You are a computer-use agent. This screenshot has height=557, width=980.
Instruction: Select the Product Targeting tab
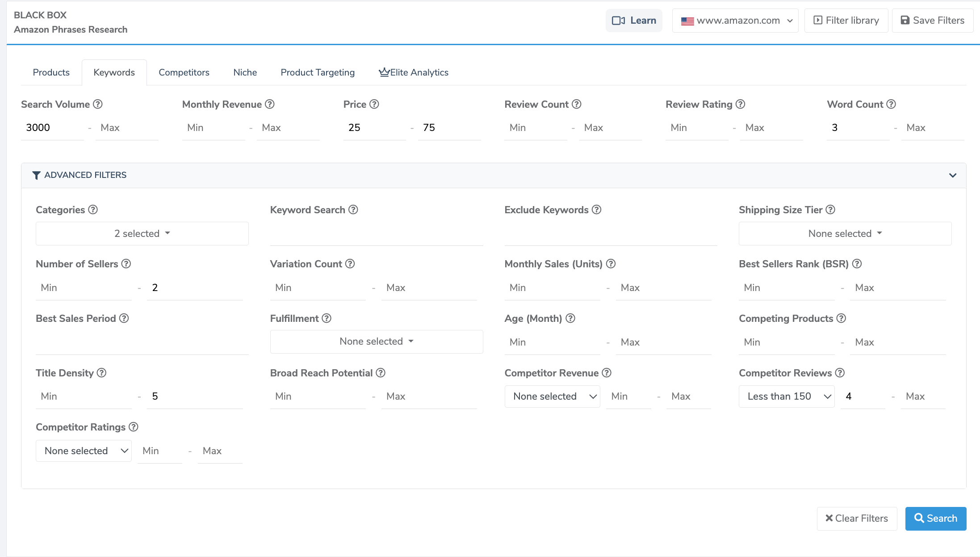(x=317, y=72)
